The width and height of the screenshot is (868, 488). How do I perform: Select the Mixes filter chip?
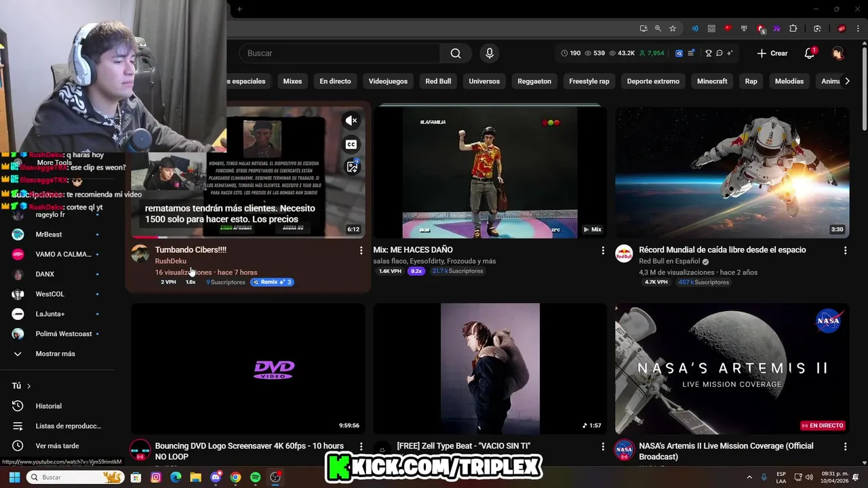[292, 81]
